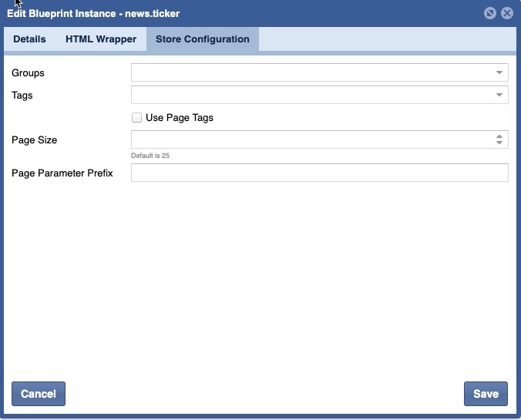Open the HTML Wrapper tab
This screenshot has height=420, width=521.
(x=101, y=39)
